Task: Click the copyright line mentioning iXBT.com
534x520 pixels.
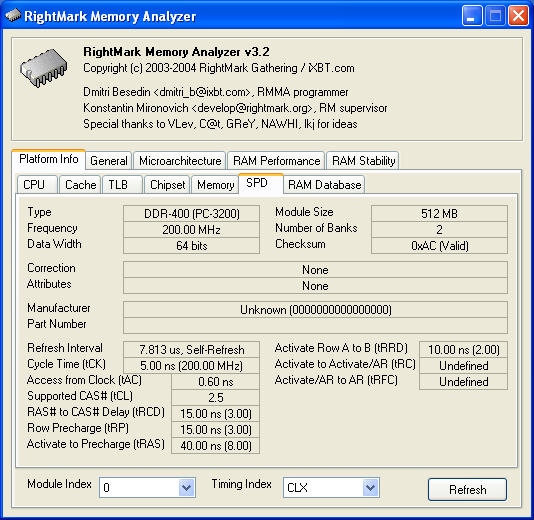Action: (219, 68)
